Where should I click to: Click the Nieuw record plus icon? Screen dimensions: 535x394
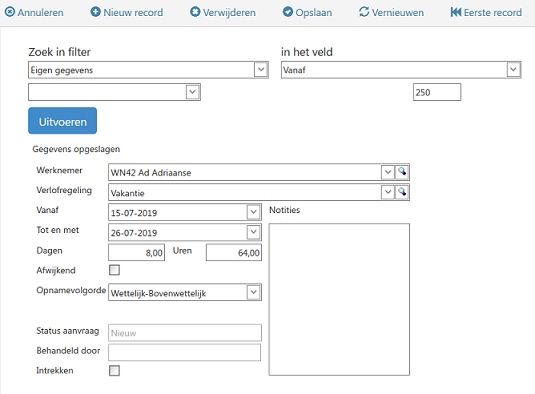96,12
